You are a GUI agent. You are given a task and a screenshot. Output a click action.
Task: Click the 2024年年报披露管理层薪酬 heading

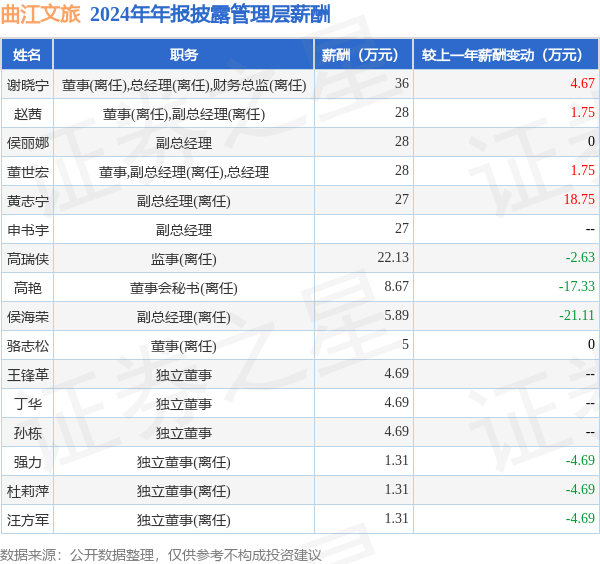point(210,15)
